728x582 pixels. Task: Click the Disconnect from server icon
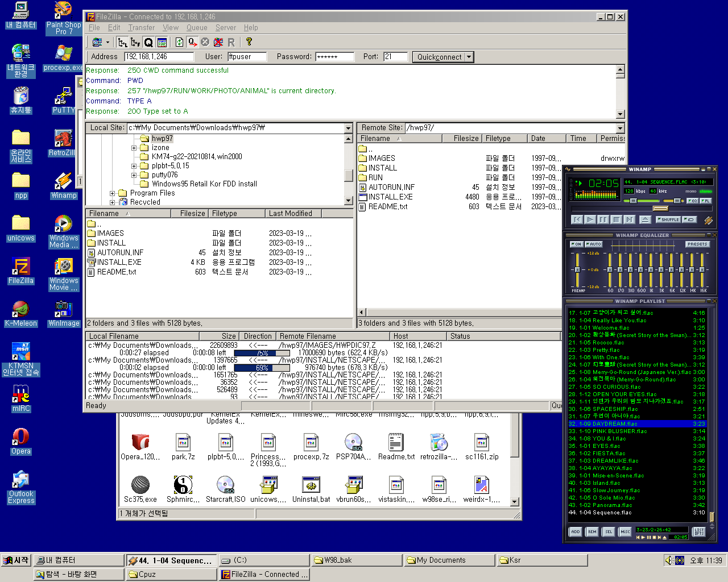tap(218, 42)
